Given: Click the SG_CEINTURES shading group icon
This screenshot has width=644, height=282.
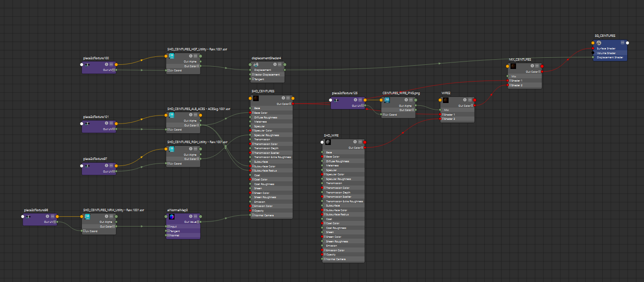Looking at the screenshot, I should point(599,43).
